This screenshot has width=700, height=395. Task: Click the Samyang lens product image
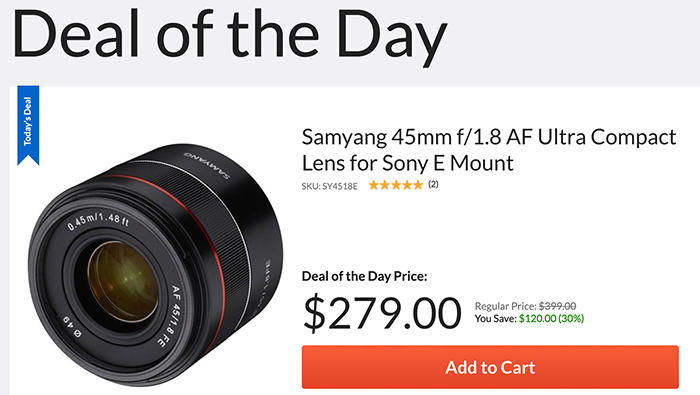(155, 265)
